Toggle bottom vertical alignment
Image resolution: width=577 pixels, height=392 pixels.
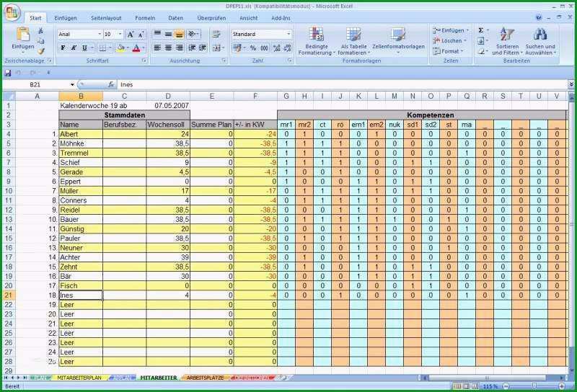[x=179, y=34]
